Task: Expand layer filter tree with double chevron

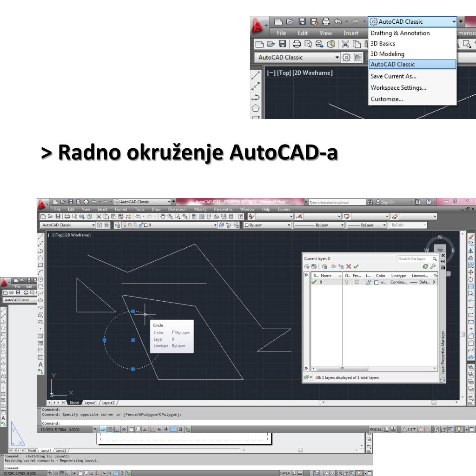Action: pyautogui.click(x=306, y=276)
